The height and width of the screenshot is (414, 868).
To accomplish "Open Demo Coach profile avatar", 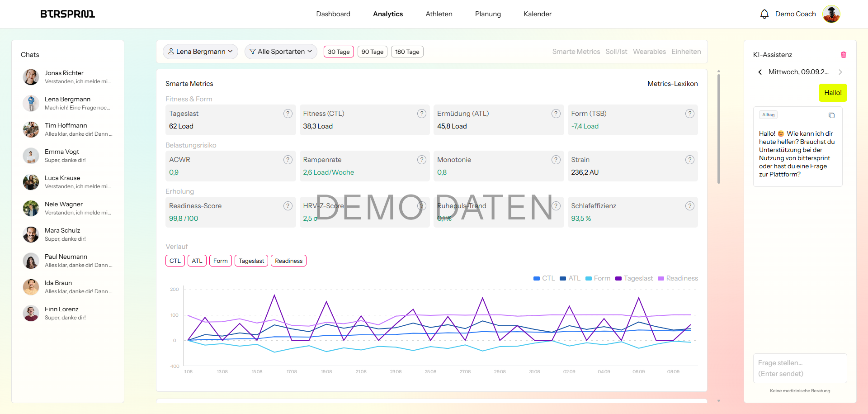I will pyautogui.click(x=831, y=14).
